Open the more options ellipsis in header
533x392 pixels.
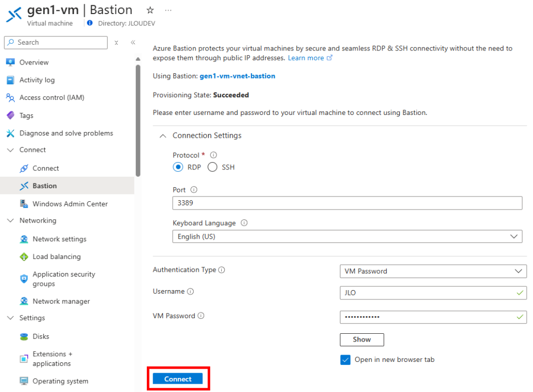(168, 10)
